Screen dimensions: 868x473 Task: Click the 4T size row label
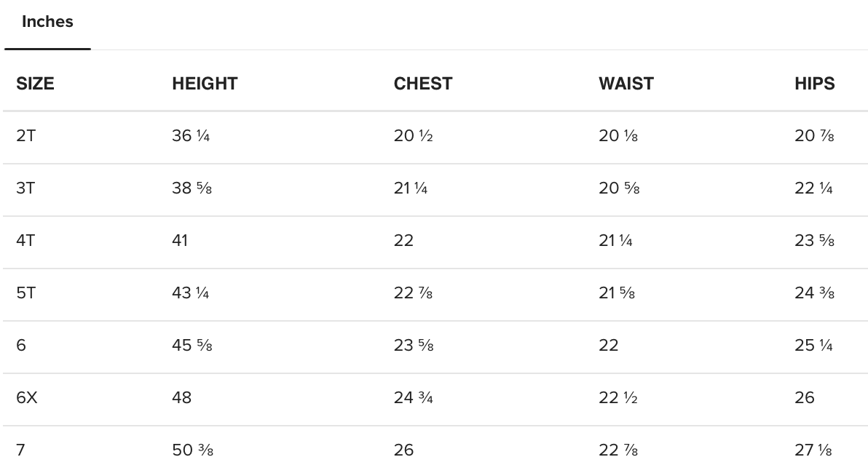(x=25, y=241)
